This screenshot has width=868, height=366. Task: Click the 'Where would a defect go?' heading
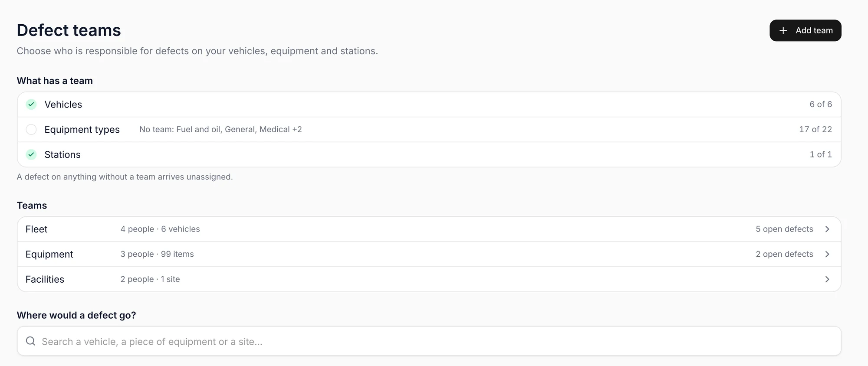(76, 315)
